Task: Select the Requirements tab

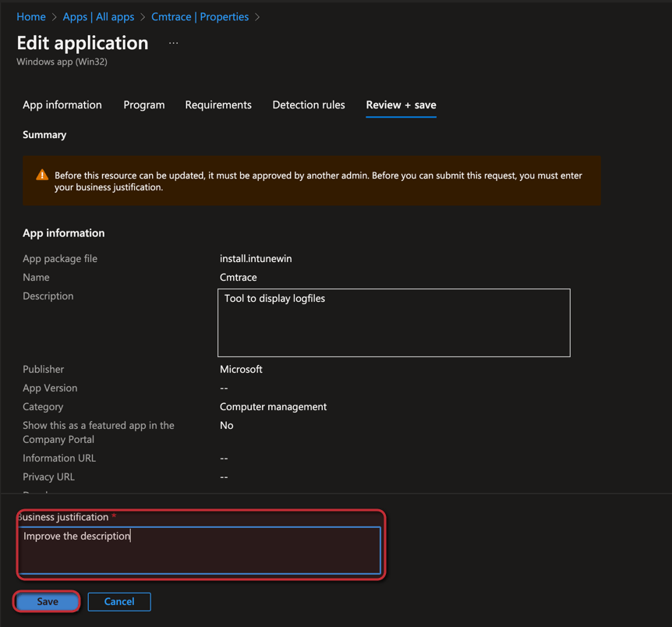Action: (x=218, y=104)
